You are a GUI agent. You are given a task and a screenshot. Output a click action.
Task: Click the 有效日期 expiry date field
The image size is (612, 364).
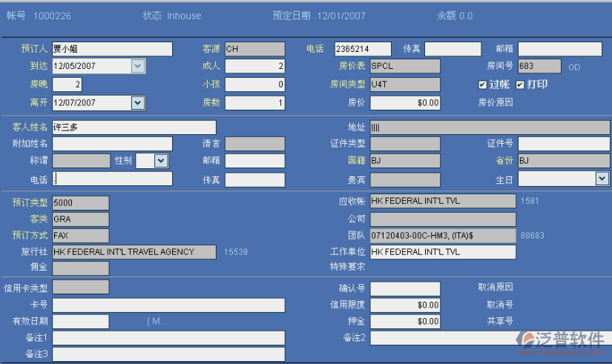coord(81,322)
